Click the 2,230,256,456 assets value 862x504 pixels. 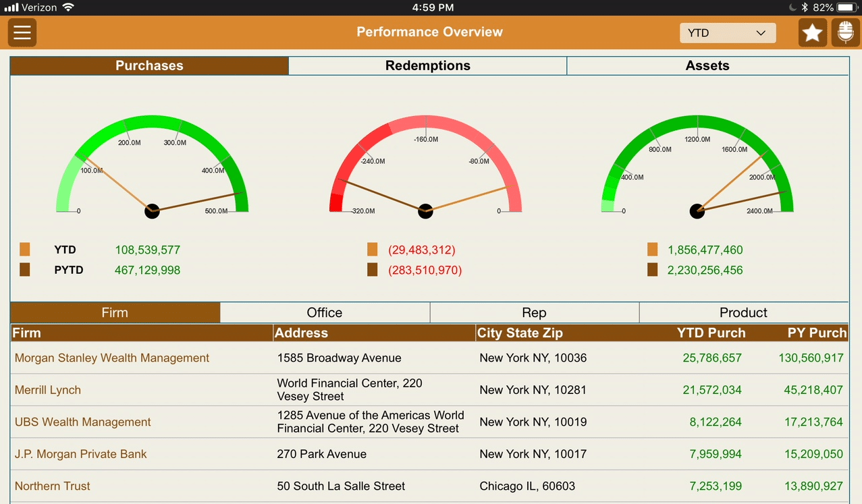point(705,270)
